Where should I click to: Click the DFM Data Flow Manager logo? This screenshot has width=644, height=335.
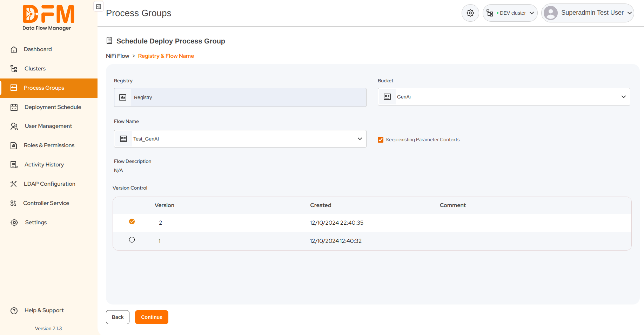point(48,18)
